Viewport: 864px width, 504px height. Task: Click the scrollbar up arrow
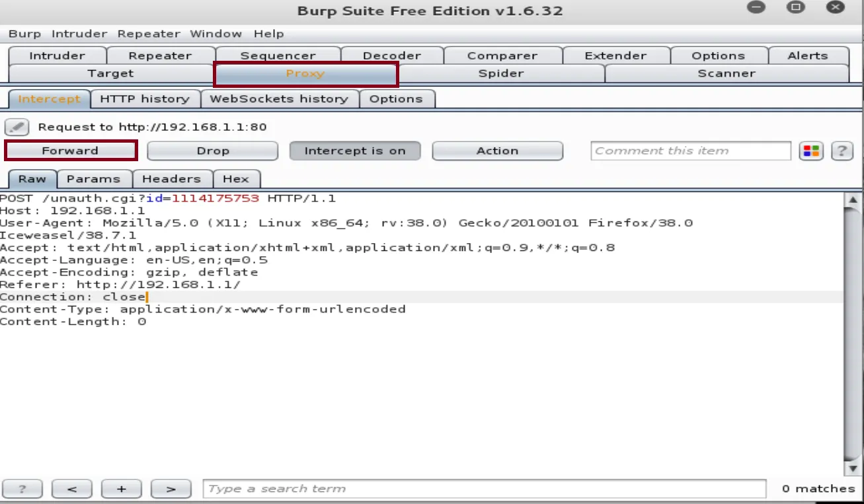853,200
